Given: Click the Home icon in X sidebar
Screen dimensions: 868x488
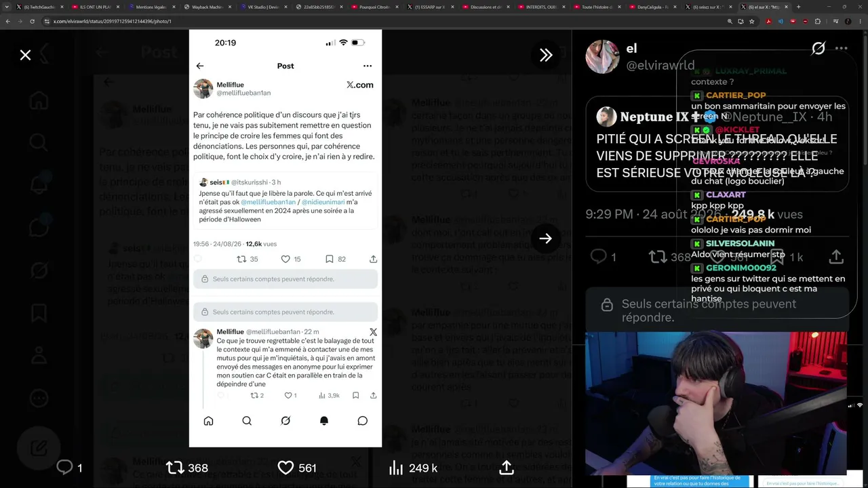Looking at the screenshot, I should pyautogui.click(x=39, y=100).
